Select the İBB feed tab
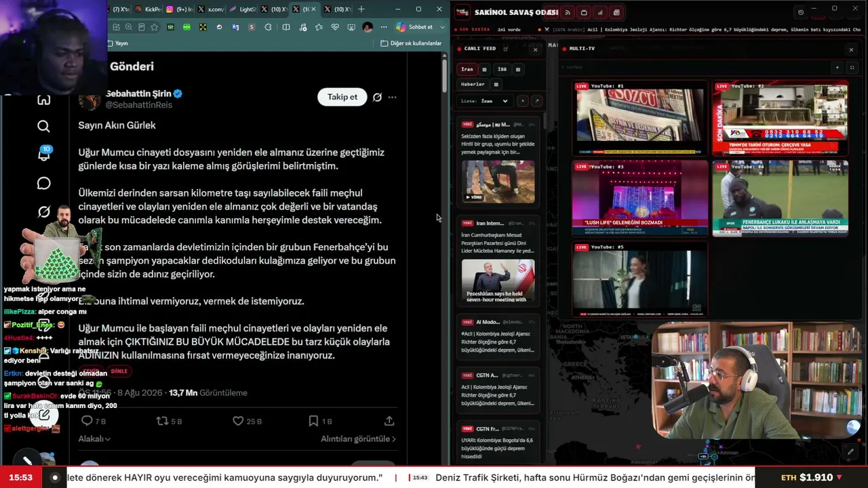This screenshot has width=868, height=488. [502, 69]
